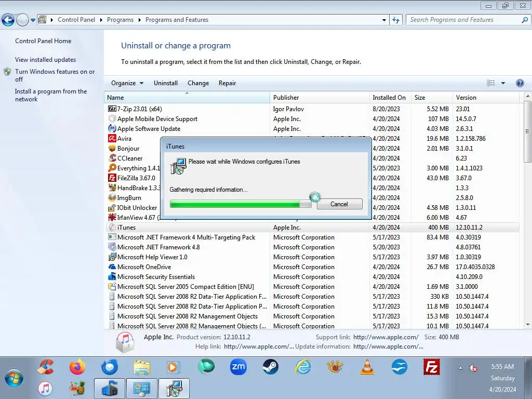The height and width of the screenshot is (399, 532).
Task: Launch Firefox from the taskbar
Action: tap(77, 367)
